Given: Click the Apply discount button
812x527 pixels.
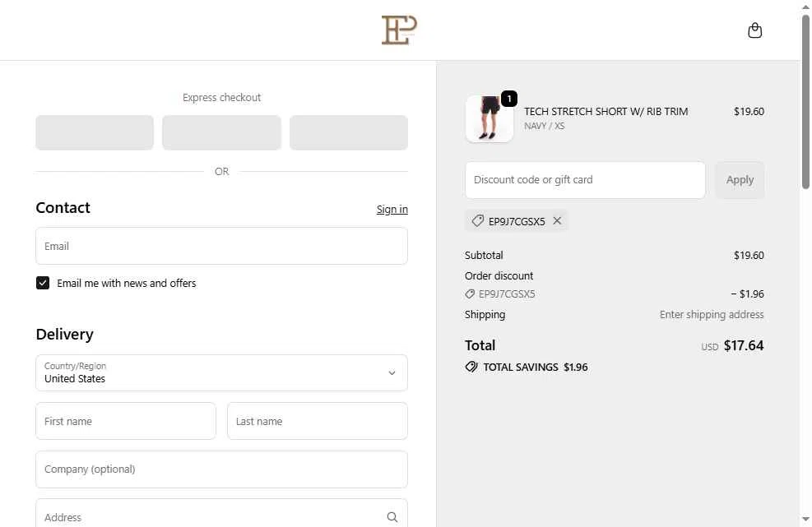Looking at the screenshot, I should pos(740,179).
